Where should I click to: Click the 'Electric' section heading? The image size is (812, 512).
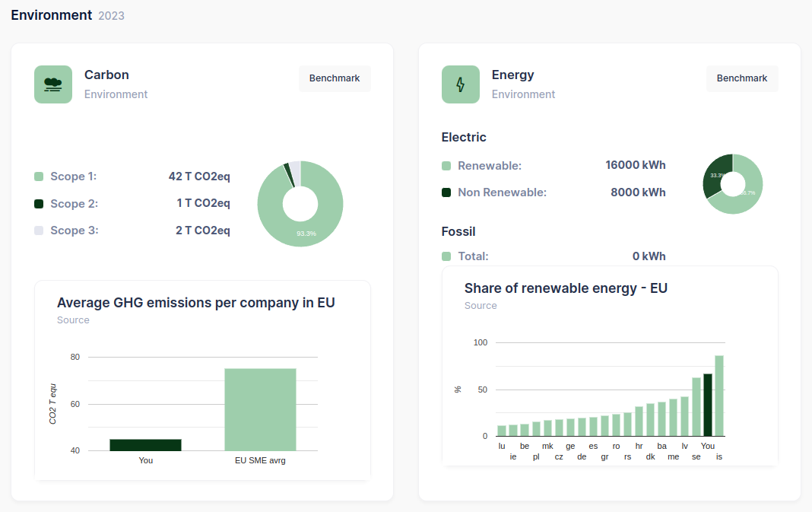[x=464, y=138]
